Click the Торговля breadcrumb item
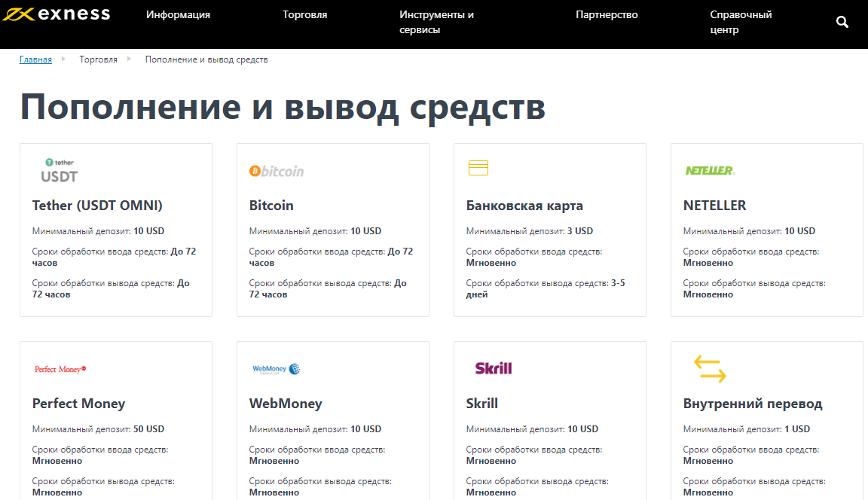The image size is (868, 500). tap(99, 59)
